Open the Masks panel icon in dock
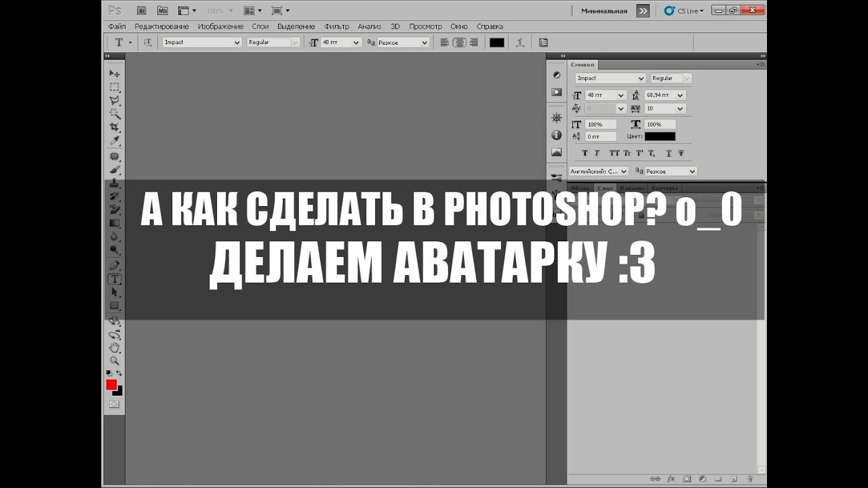Image resolution: width=868 pixels, height=488 pixels. (556, 91)
